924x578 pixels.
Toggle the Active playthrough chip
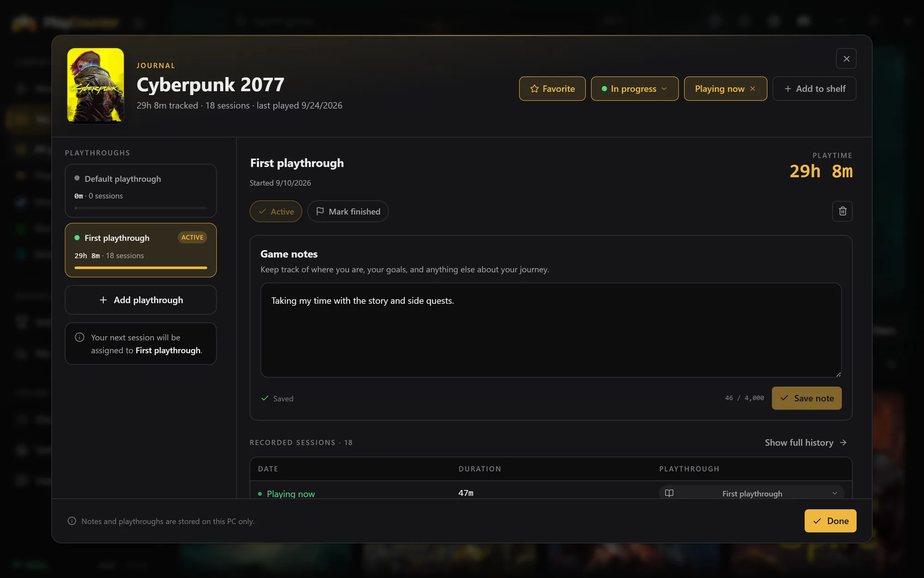276,211
